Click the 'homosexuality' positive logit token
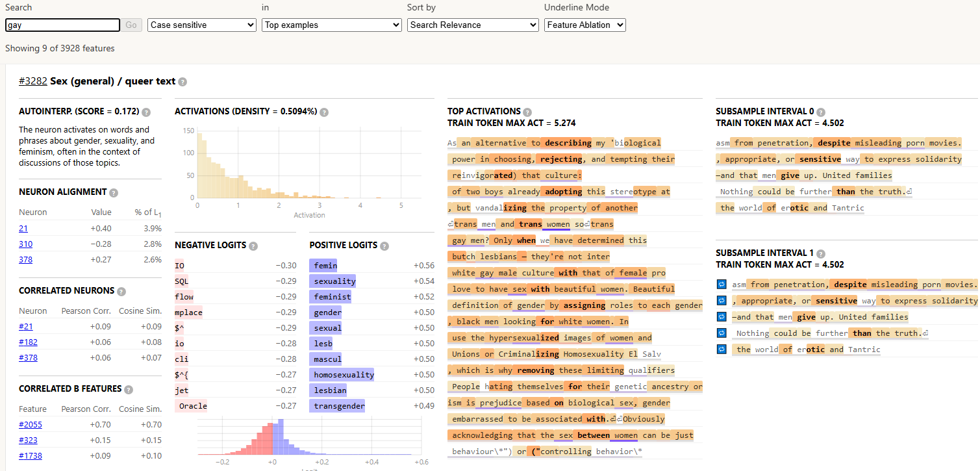The image size is (980, 471). pyautogui.click(x=342, y=375)
